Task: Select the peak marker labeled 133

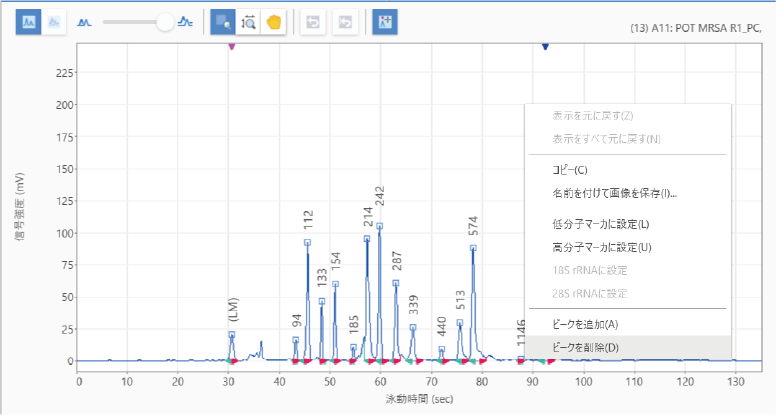Action: coord(322,301)
